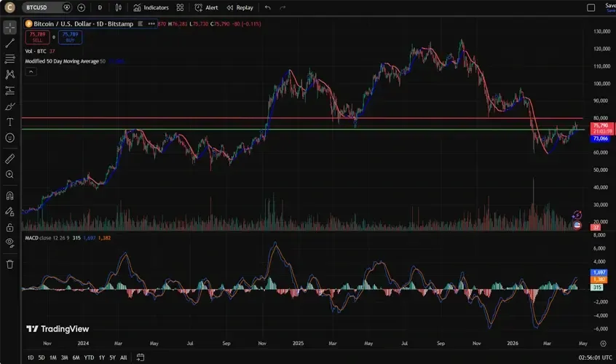Toggle hide all drawings eye icon
Image resolution: width=616 pixels, height=364 pixels.
9,242
